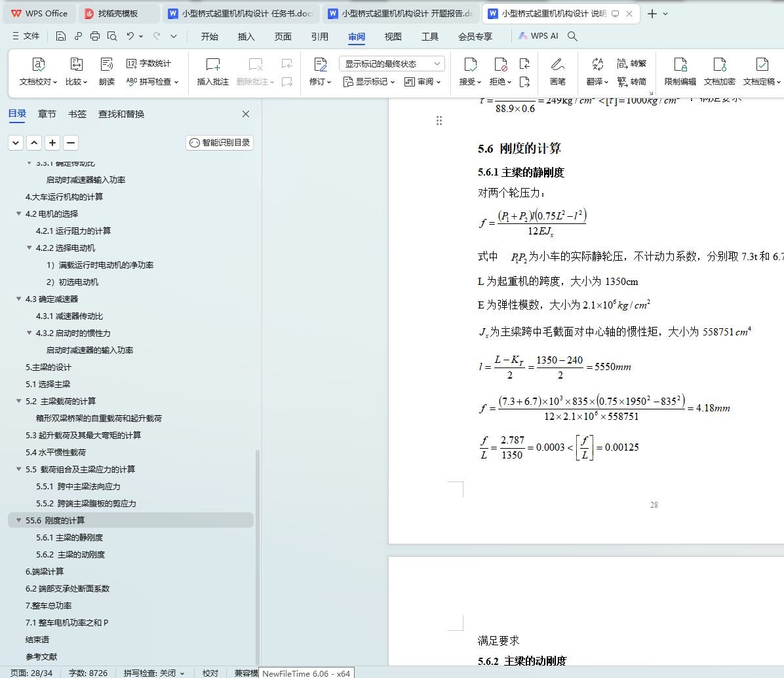
Task: Open the undo history dropdown arrow
Action: click(x=141, y=36)
